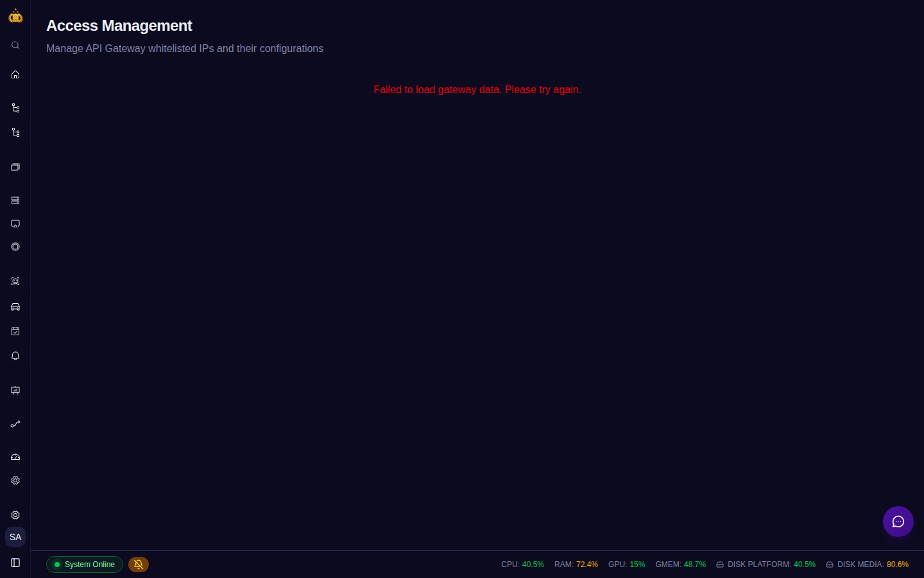Click the golden crown logo in the sidebar
Viewport: 924px width, 578px height.
pyautogui.click(x=15, y=16)
